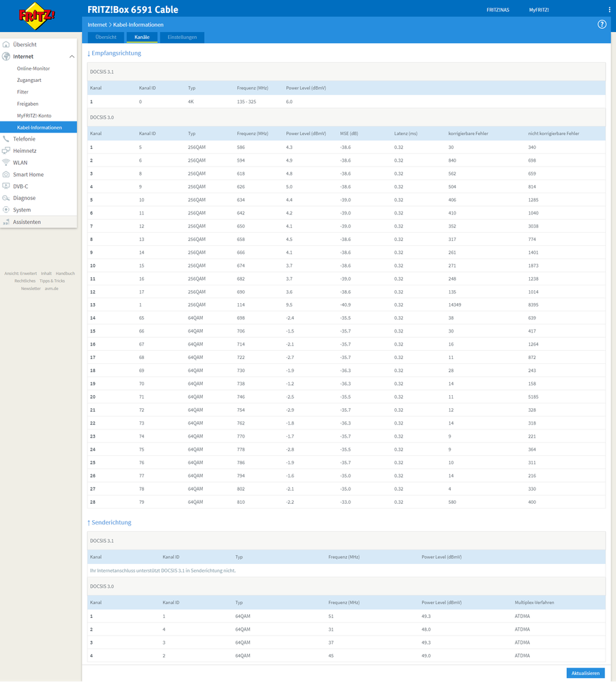The width and height of the screenshot is (616, 682).
Task: Open the three-dot menu in the header
Action: click(609, 10)
